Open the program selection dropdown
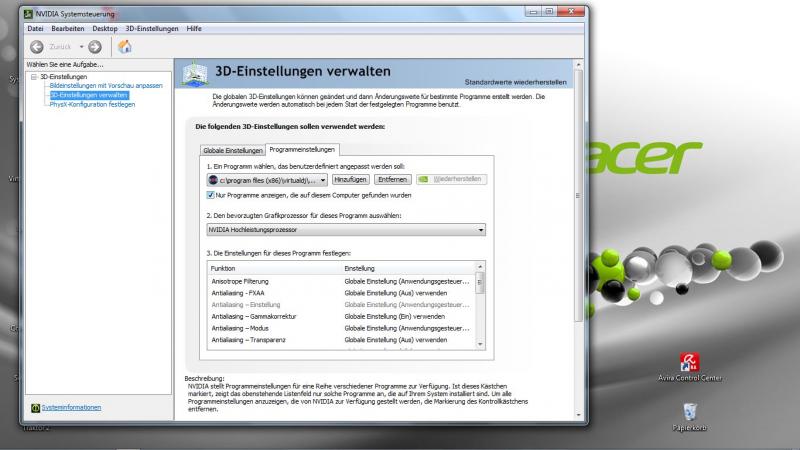The image size is (800, 450). click(267, 180)
